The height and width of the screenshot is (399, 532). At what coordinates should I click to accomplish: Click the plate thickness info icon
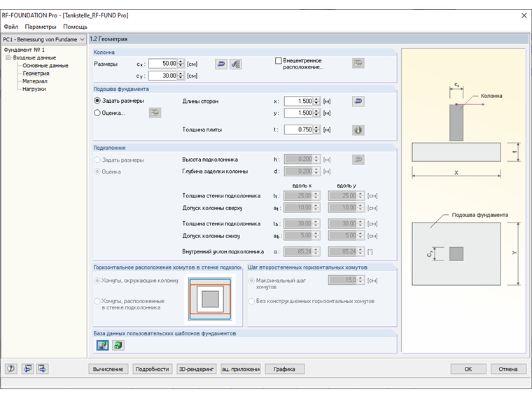tap(358, 130)
